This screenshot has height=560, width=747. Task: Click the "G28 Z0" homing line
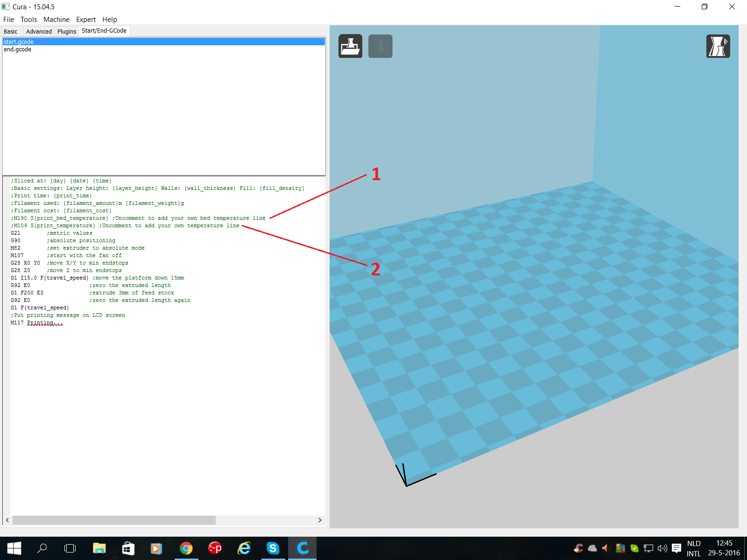[x=66, y=270]
